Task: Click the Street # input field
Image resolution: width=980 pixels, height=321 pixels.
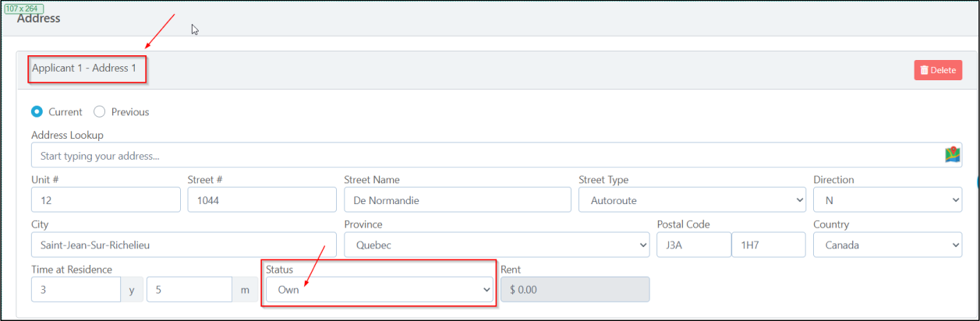Action: (261, 200)
